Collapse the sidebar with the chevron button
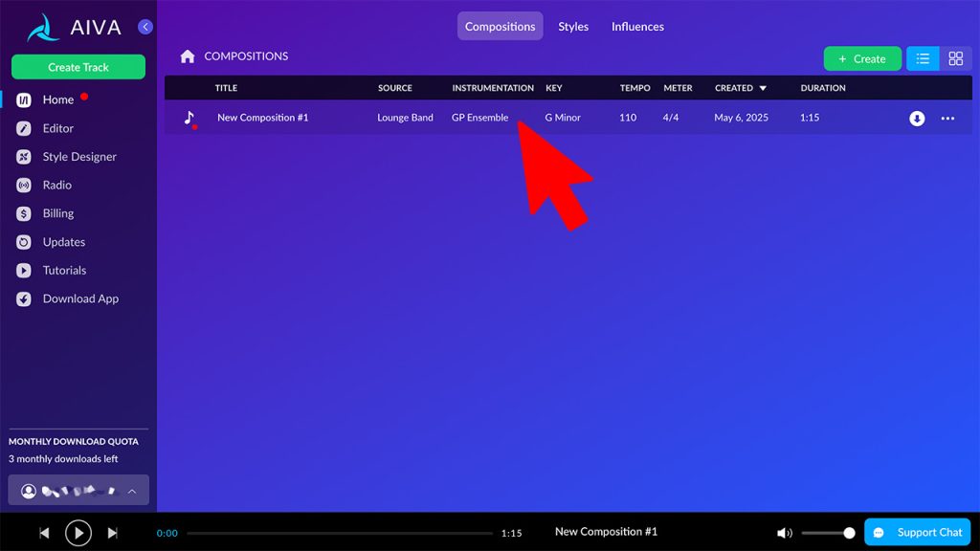The image size is (980, 551). tap(145, 27)
